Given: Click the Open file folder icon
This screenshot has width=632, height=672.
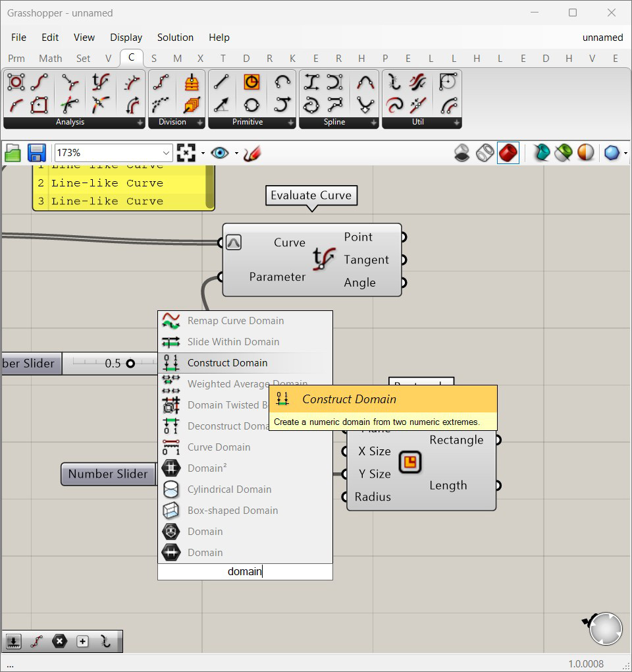Looking at the screenshot, I should point(13,153).
